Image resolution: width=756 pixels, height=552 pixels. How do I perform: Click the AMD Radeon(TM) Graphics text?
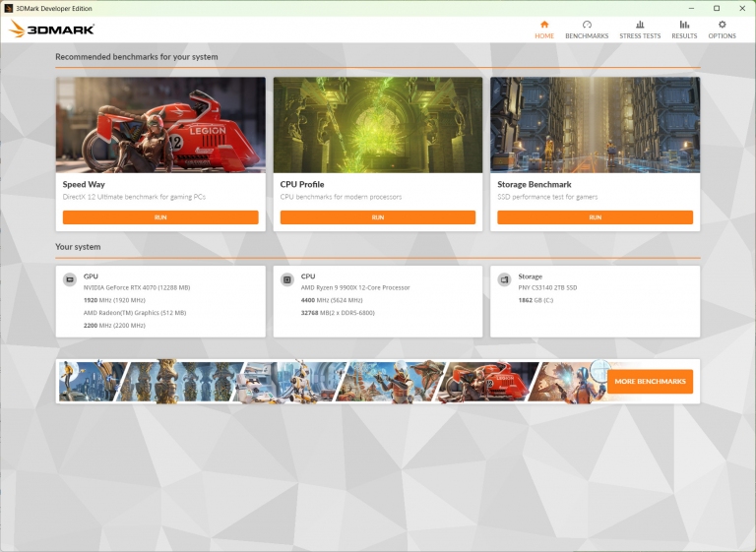point(135,313)
